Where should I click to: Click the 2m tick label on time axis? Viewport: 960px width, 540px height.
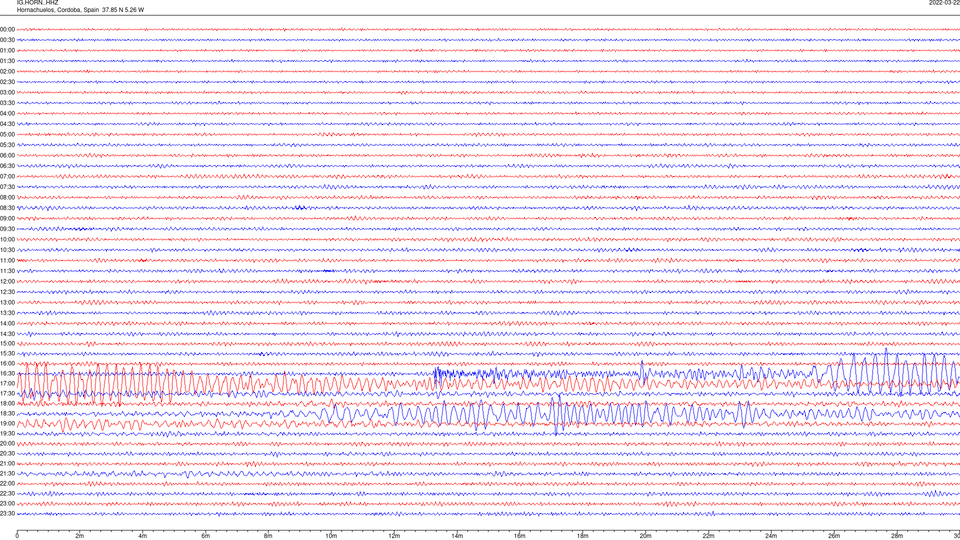pos(80,536)
